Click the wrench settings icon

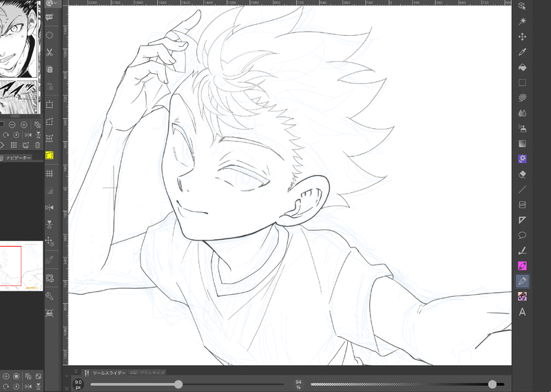point(50,296)
